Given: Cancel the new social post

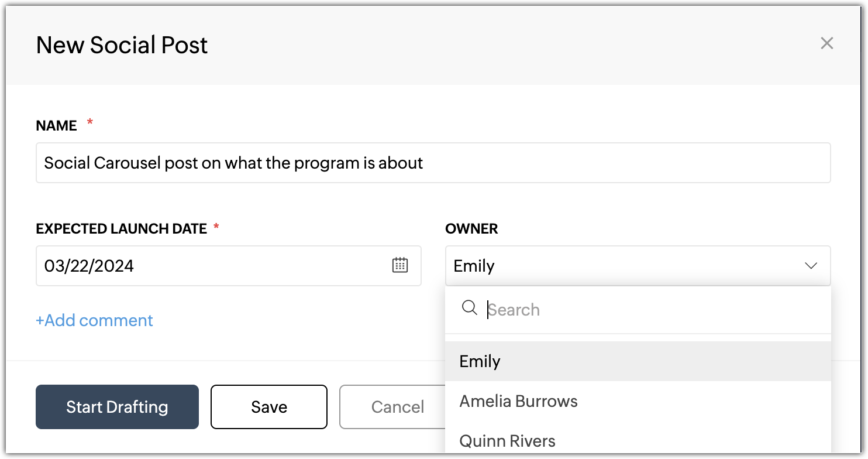Looking at the screenshot, I should tap(397, 407).
